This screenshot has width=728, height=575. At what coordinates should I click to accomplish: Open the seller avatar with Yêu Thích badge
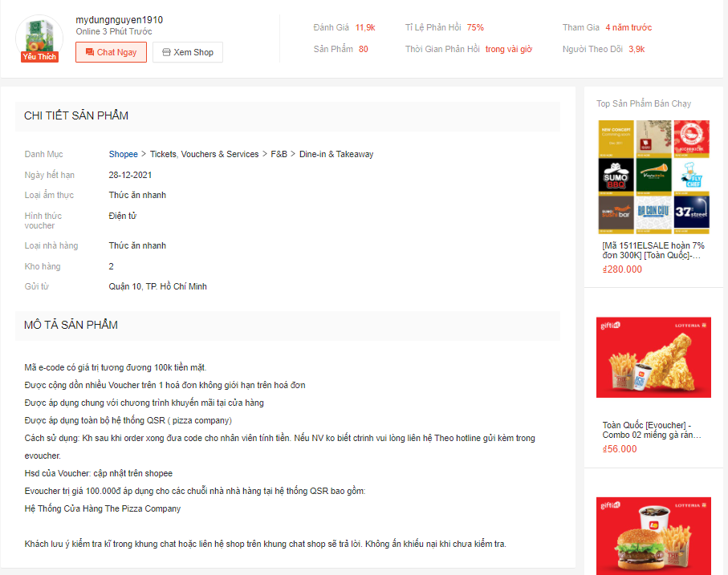pyautogui.click(x=39, y=39)
